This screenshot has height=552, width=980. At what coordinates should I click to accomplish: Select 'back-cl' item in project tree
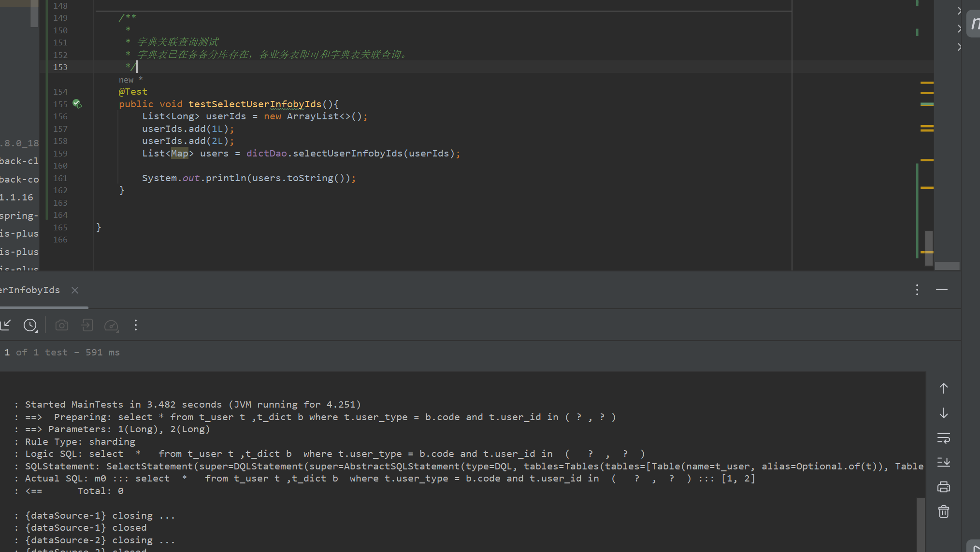19,161
